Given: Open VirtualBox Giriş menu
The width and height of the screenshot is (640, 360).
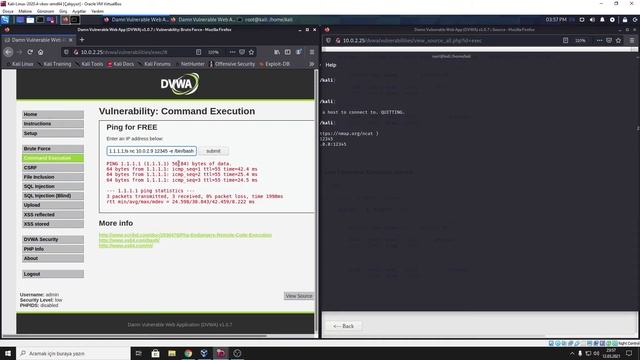Looking at the screenshot, I should (63, 11).
